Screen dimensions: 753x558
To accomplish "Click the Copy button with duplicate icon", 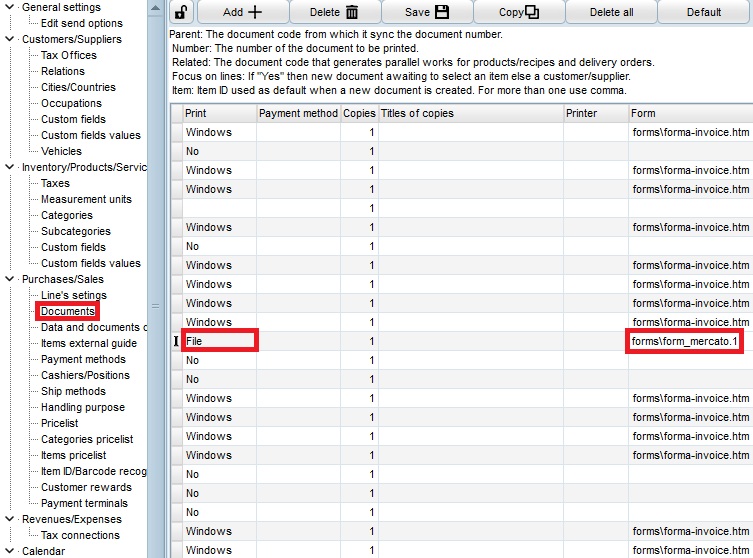I will tap(518, 13).
